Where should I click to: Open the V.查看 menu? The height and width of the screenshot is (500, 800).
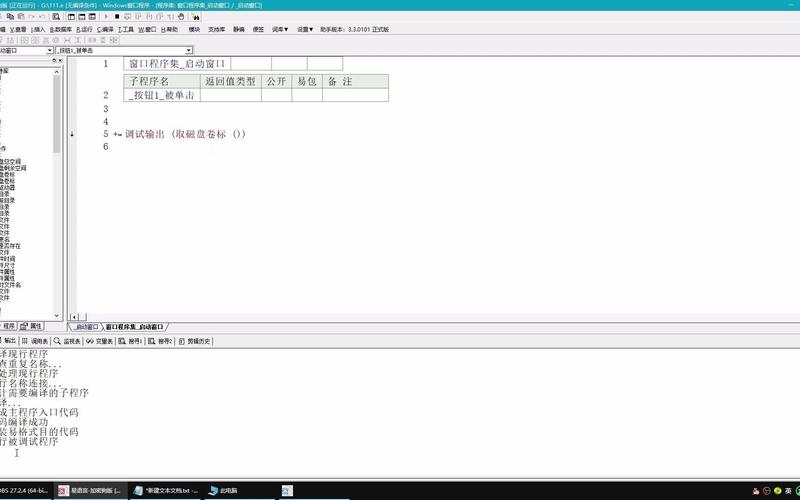18,30
